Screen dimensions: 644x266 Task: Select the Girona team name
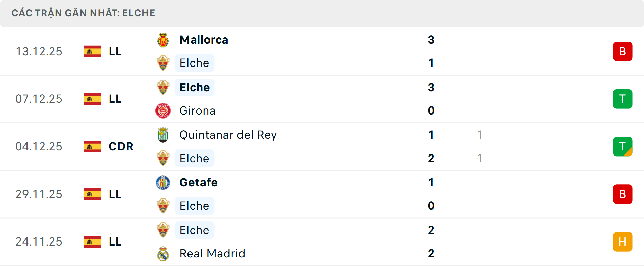198,111
